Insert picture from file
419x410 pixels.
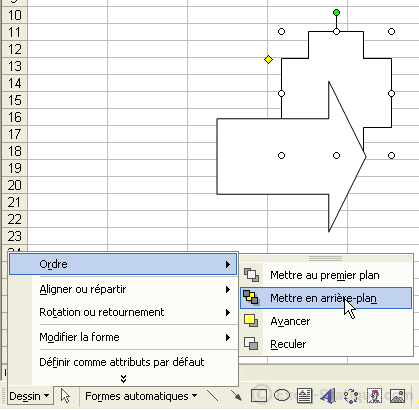pyautogui.click(x=397, y=396)
